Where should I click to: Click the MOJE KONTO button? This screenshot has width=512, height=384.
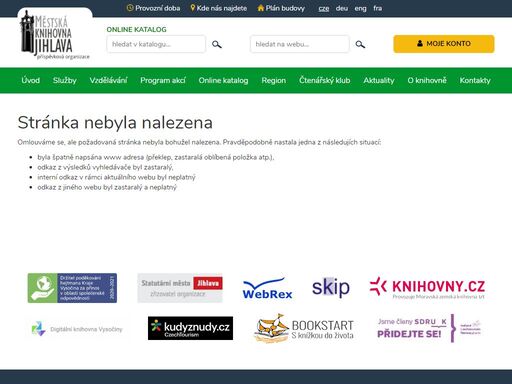(444, 44)
